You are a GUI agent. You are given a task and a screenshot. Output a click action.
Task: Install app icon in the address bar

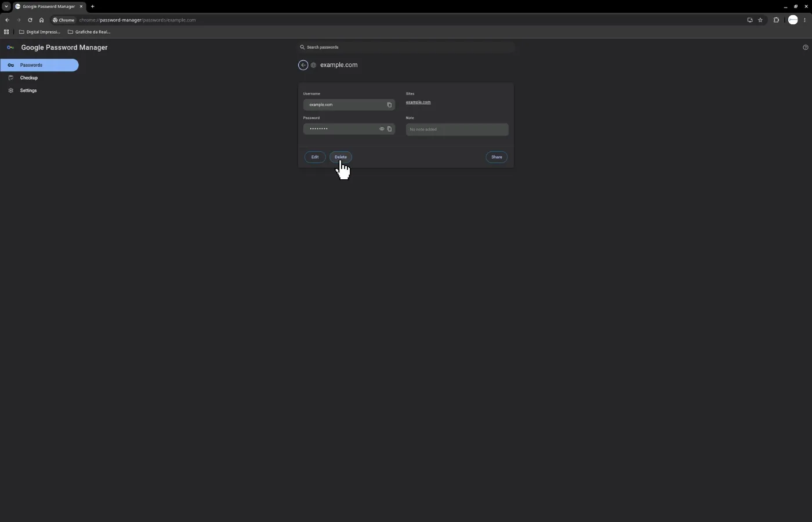tap(750, 20)
